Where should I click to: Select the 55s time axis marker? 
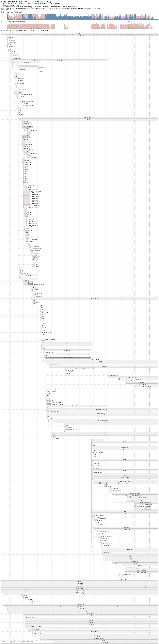pos(155,32)
